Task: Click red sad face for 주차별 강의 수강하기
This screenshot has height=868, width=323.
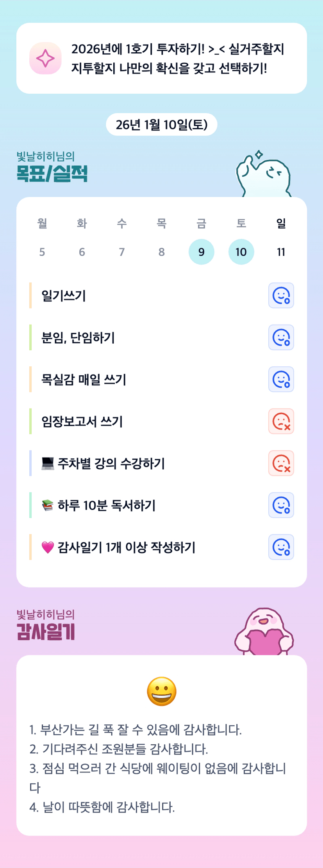Action: click(281, 463)
